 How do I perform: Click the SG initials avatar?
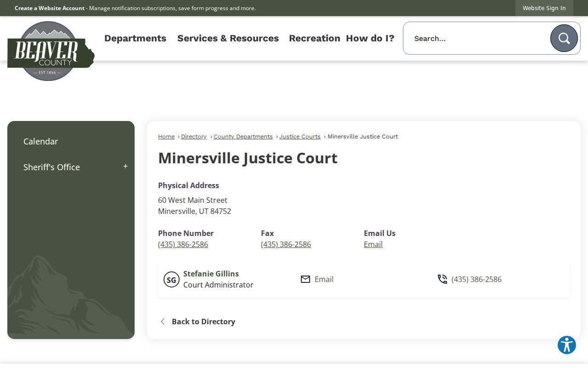tap(171, 279)
